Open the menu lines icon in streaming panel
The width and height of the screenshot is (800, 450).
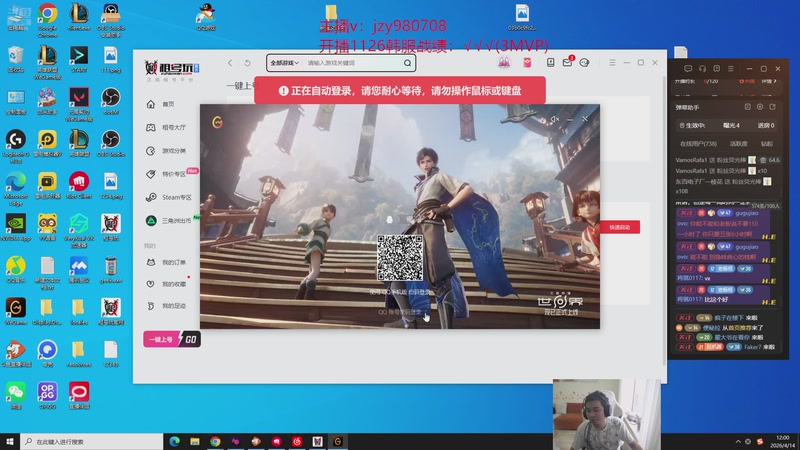(x=731, y=68)
